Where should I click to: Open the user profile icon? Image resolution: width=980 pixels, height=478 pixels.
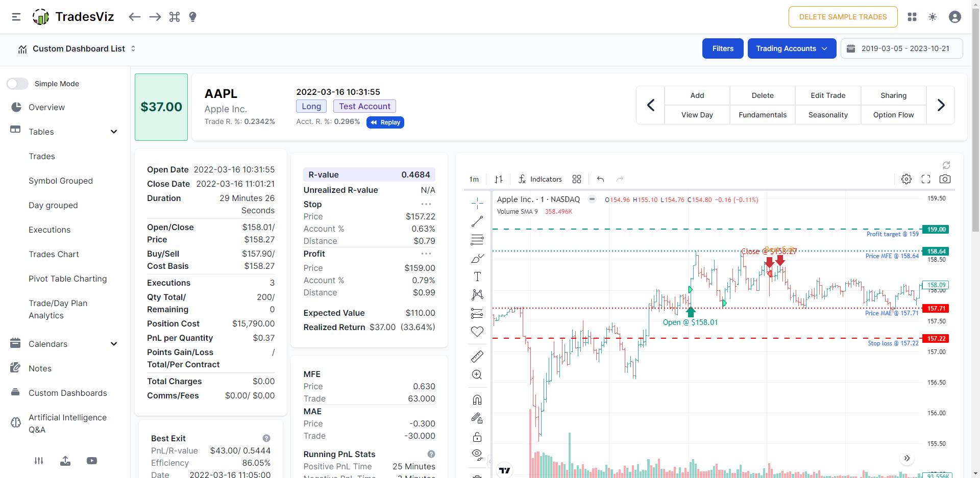click(955, 17)
